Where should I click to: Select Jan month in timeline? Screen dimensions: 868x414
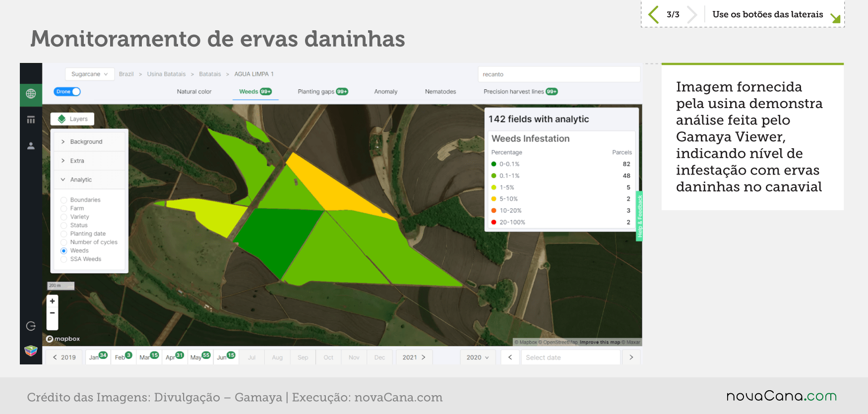[x=98, y=357]
